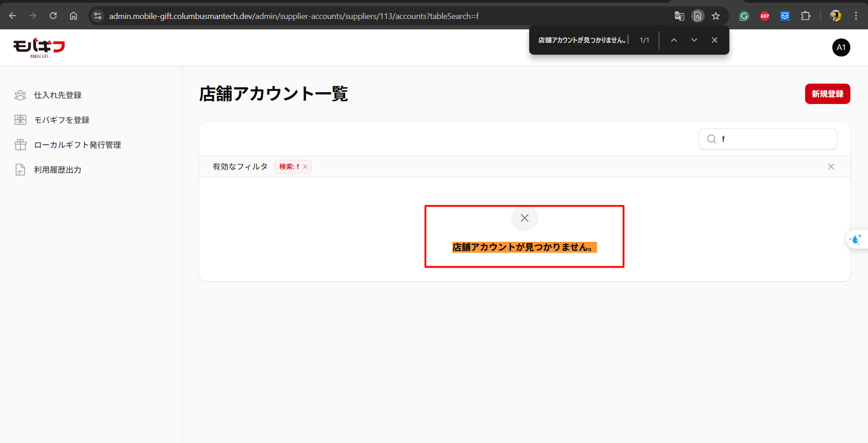The height and width of the screenshot is (443, 868).
Task: Clear all active filters with the X
Action: [x=830, y=167]
